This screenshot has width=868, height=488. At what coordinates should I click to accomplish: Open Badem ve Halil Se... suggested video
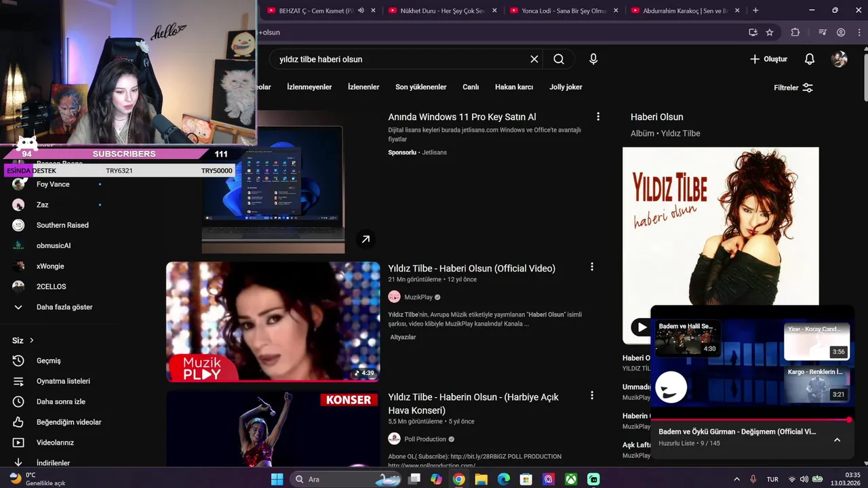[x=687, y=338]
